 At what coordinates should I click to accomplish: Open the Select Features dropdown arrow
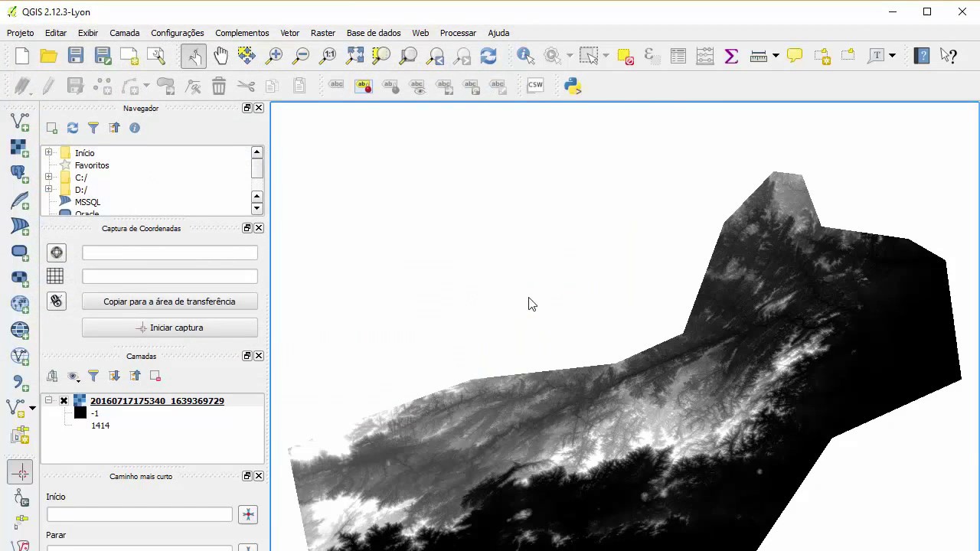(x=606, y=56)
